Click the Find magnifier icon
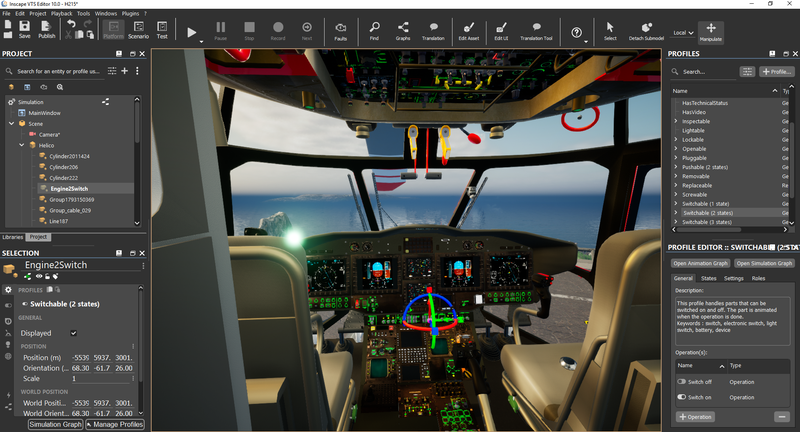This screenshot has width=800, height=432. (x=374, y=30)
